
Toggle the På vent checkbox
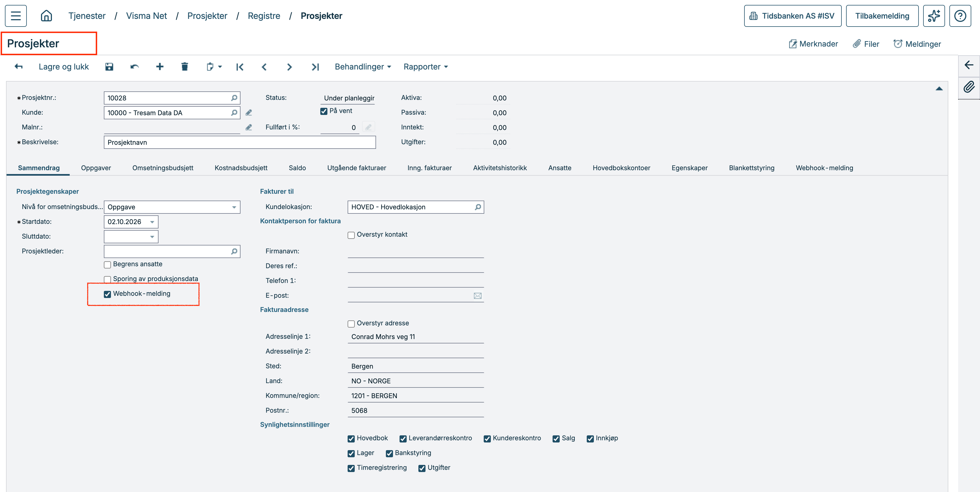point(324,111)
